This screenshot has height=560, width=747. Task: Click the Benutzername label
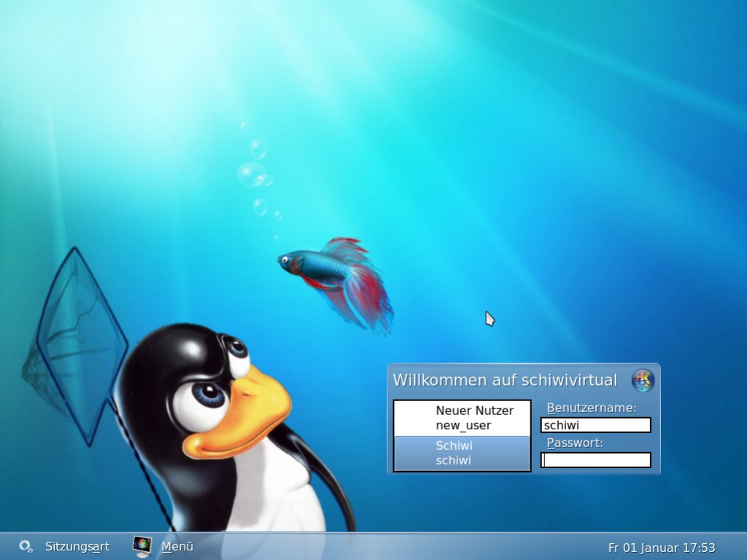click(591, 408)
